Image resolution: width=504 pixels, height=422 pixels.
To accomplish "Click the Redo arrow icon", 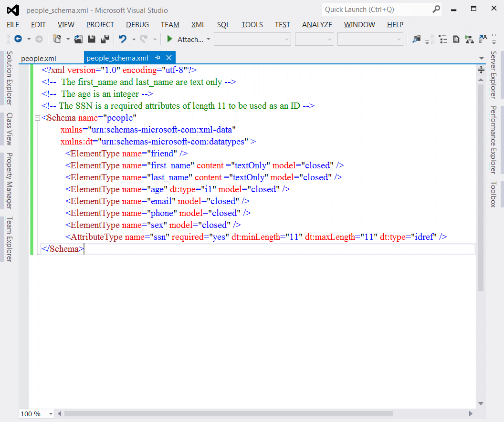I will [144, 39].
